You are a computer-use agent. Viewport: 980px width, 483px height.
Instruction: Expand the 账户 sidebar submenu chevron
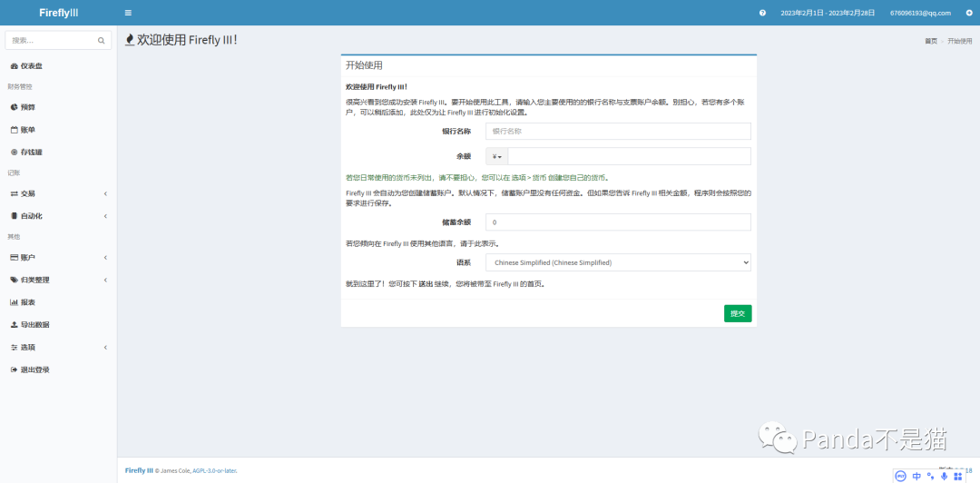(105, 258)
